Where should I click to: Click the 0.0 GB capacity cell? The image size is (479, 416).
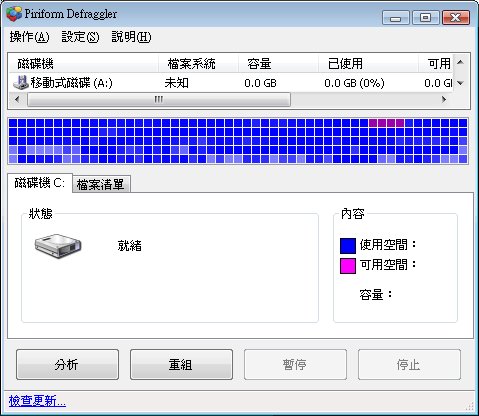click(260, 83)
